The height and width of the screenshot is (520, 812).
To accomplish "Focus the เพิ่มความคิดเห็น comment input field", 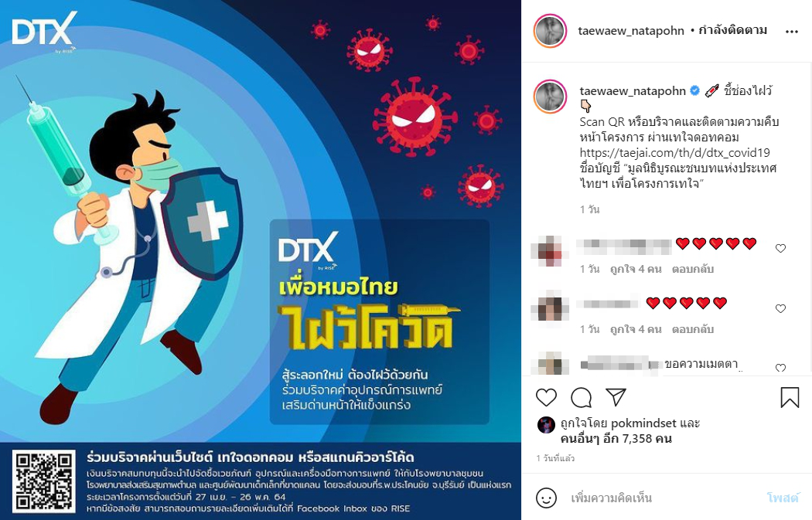I will [663, 498].
